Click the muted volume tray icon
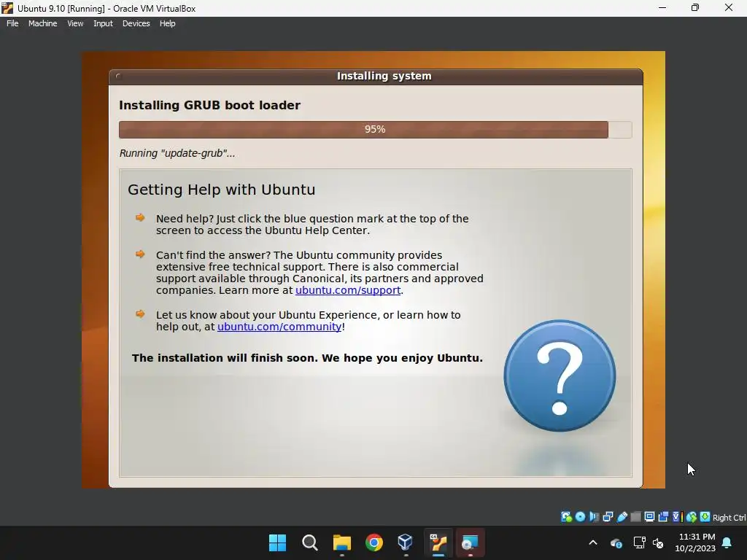This screenshot has height=560, width=747. coord(658,542)
